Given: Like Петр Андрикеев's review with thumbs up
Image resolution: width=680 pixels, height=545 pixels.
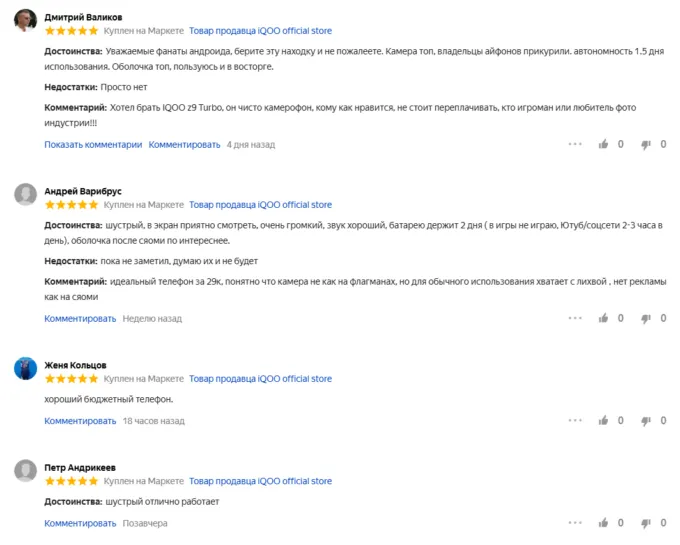Looking at the screenshot, I should pos(603,523).
